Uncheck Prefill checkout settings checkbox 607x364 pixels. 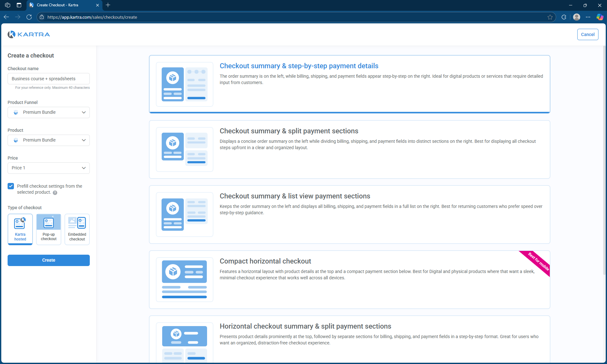point(11,186)
